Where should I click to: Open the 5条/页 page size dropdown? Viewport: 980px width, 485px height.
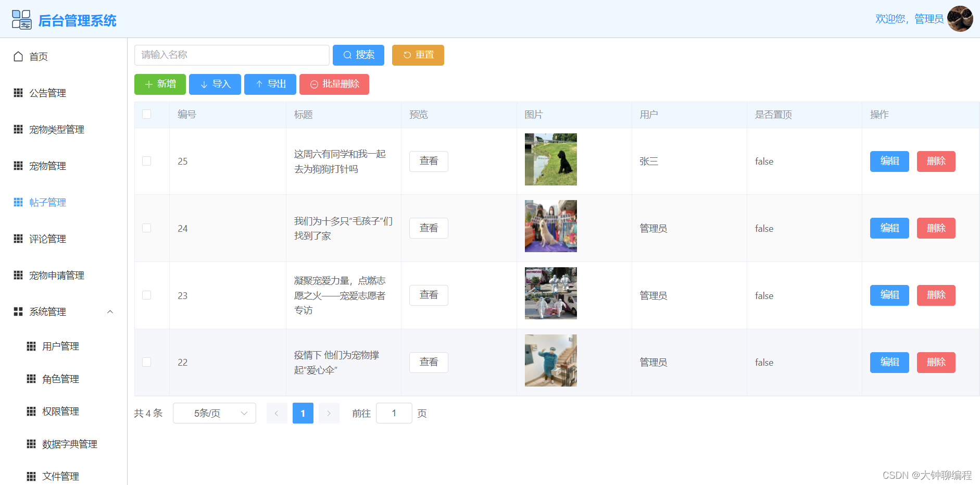(214, 413)
